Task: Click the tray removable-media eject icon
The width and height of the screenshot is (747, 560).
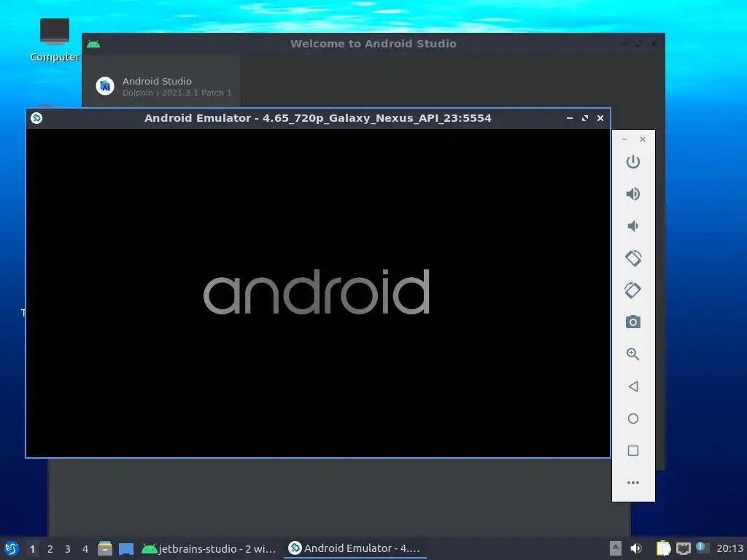Action: pyautogui.click(x=616, y=548)
